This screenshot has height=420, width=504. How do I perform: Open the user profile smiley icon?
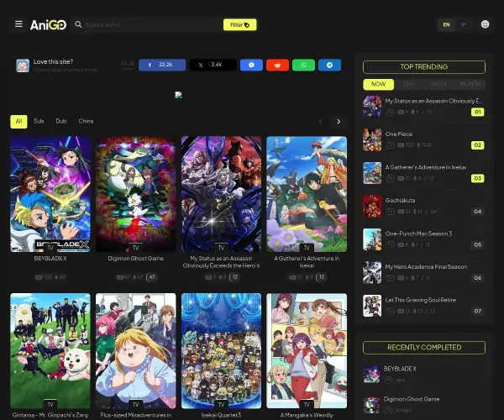(485, 24)
